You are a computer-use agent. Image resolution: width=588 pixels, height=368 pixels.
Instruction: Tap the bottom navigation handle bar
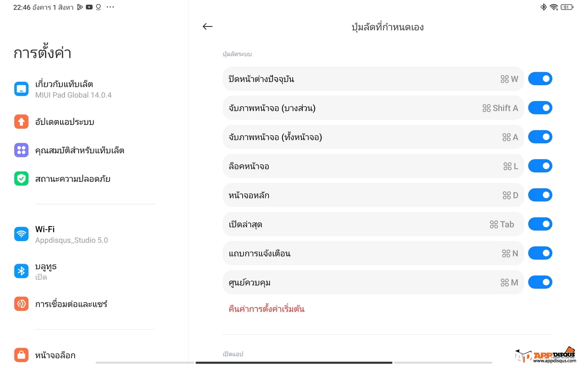pos(294,363)
